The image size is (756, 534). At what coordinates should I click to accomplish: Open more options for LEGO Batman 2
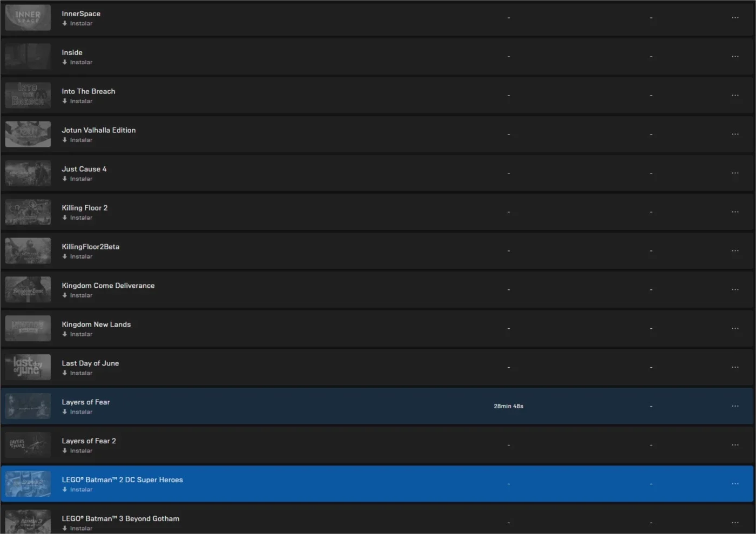click(x=735, y=484)
